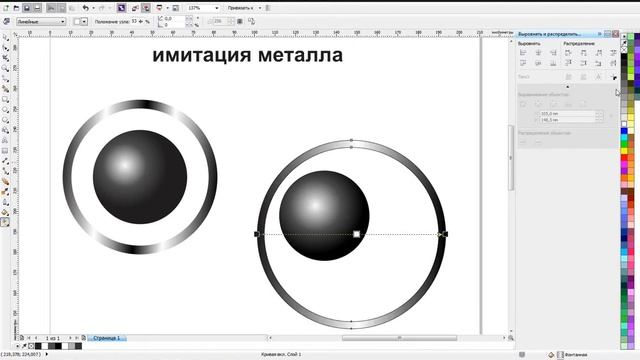Click the horizontal scrollbar thumb
Viewport: 640px width, 360px height.
[399, 338]
